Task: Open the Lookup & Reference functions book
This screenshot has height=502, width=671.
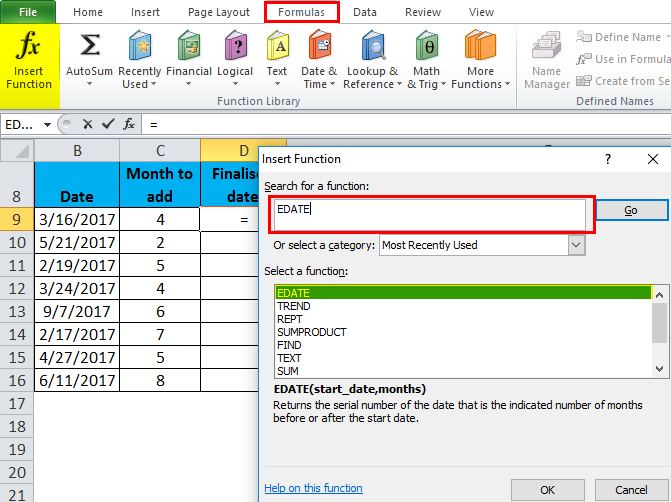Action: [372, 59]
